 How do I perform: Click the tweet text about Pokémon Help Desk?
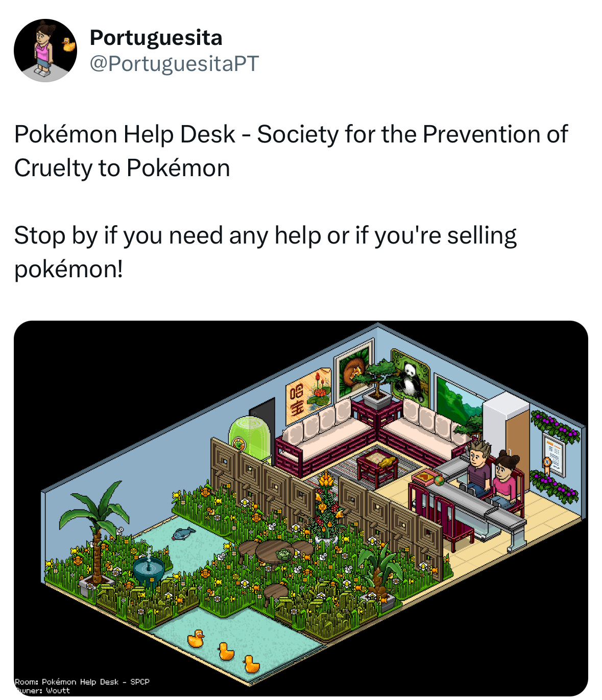291,151
